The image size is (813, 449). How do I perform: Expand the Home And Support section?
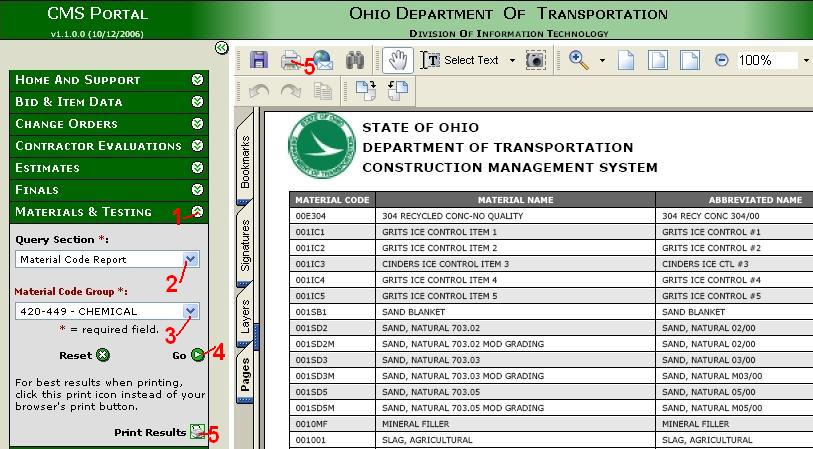click(197, 79)
